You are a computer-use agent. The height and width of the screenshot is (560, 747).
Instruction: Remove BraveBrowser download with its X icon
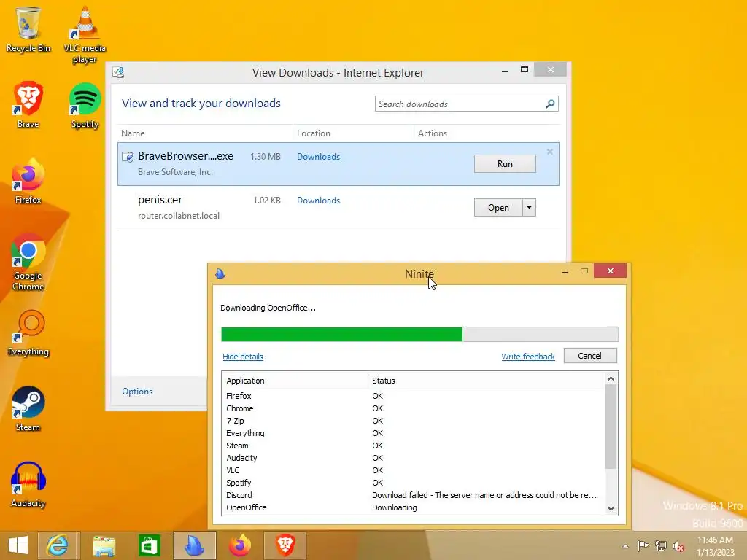tap(550, 152)
